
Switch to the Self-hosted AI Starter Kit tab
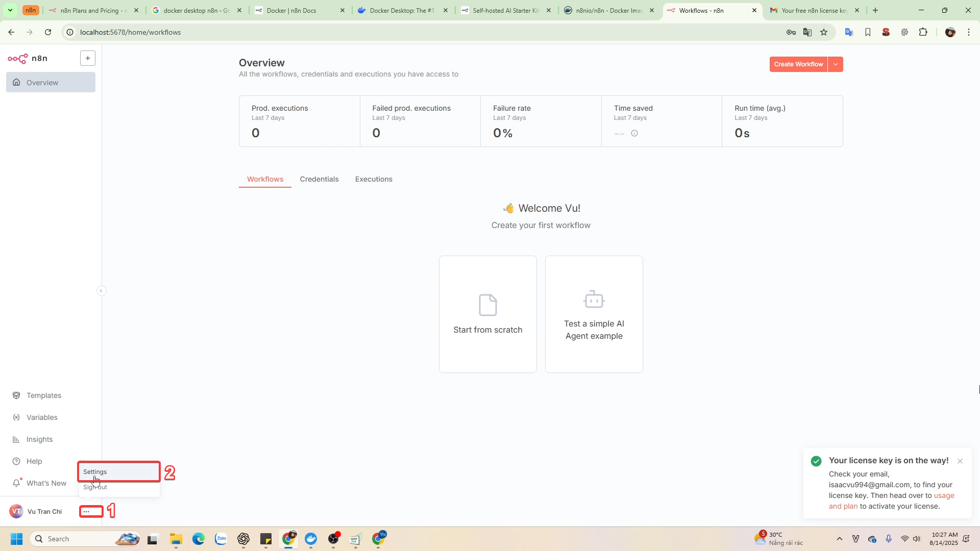click(x=506, y=10)
